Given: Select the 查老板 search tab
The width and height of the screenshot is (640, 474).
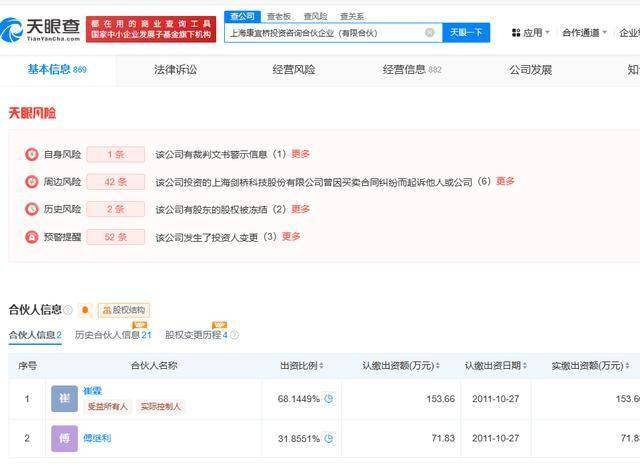Looking at the screenshot, I should point(279,16).
